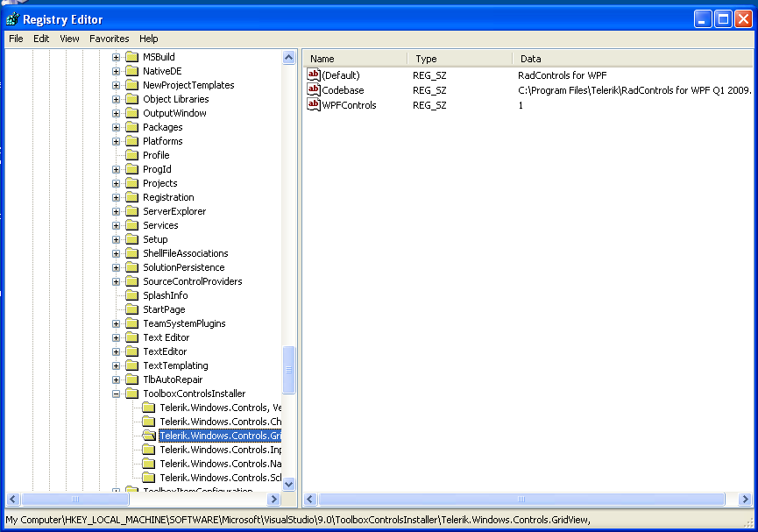
Task: Select the TextEditor key
Action: click(x=165, y=351)
